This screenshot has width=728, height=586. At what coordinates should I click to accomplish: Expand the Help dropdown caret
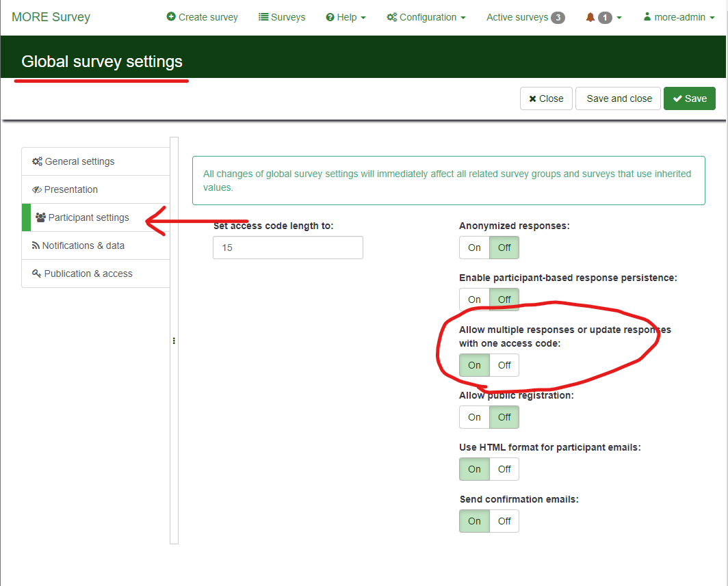point(363,18)
